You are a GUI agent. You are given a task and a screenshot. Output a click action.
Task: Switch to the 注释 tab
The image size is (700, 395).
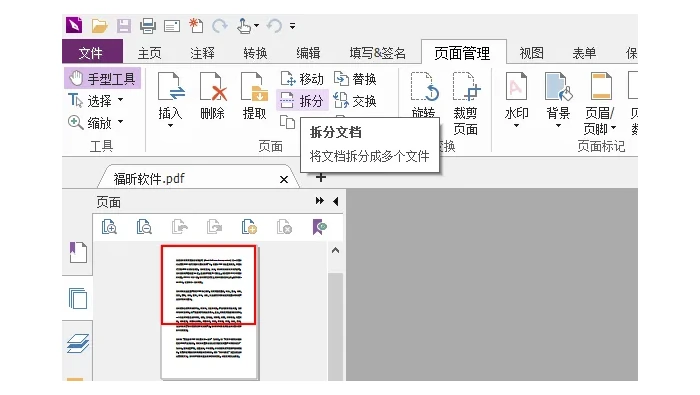(x=202, y=53)
